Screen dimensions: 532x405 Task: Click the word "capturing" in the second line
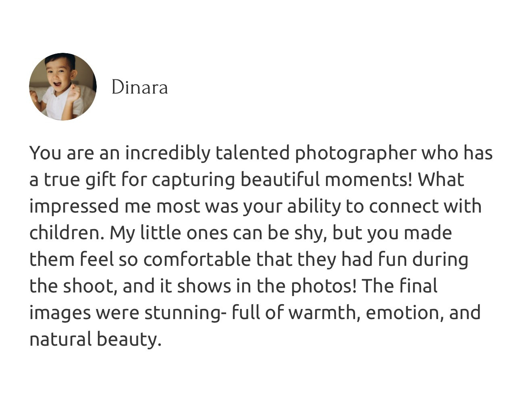[193, 180]
